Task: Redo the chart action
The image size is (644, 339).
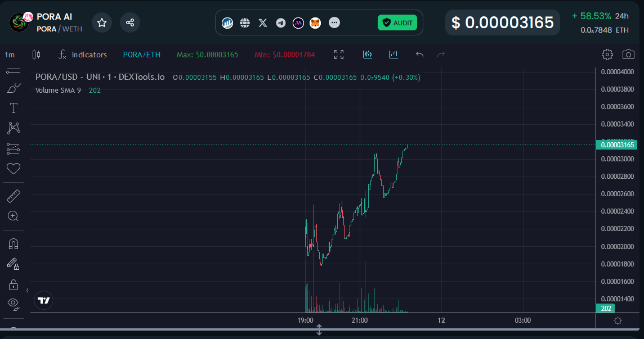Action: [x=441, y=55]
